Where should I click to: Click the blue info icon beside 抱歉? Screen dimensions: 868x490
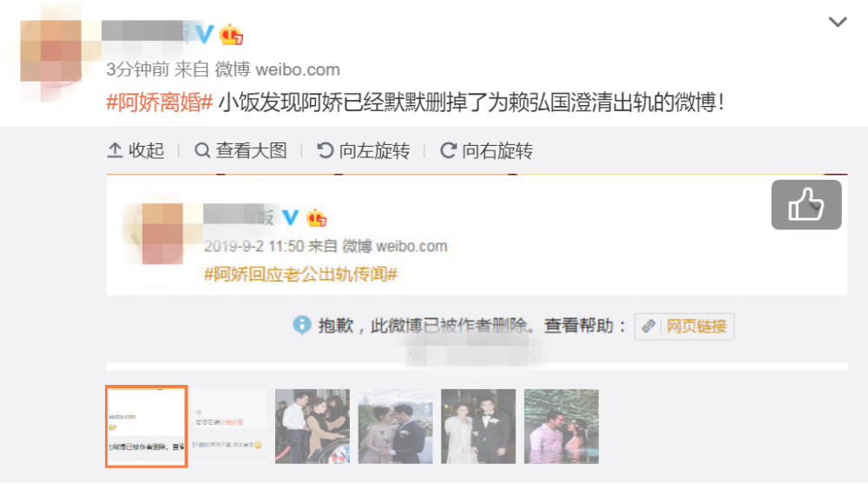(302, 325)
